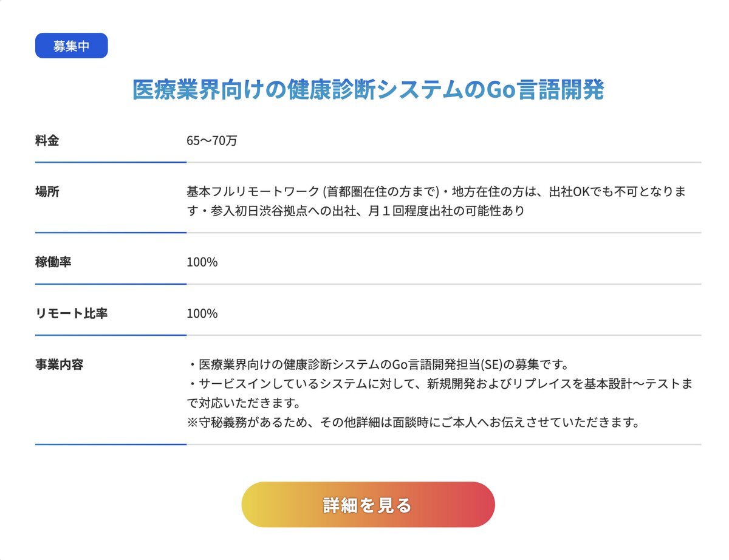
Task: Select the リモート比率 row label
Action: 72,313
